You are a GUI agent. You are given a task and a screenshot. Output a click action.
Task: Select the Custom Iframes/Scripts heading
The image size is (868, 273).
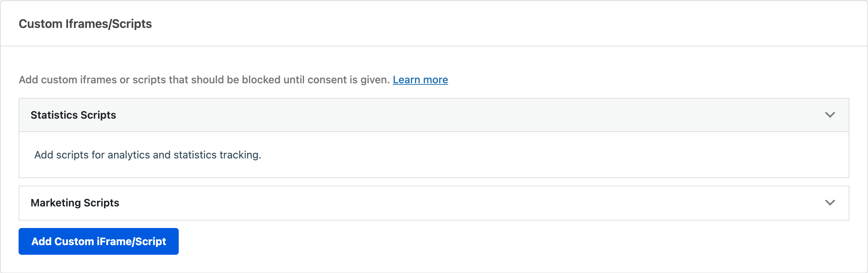(x=85, y=23)
